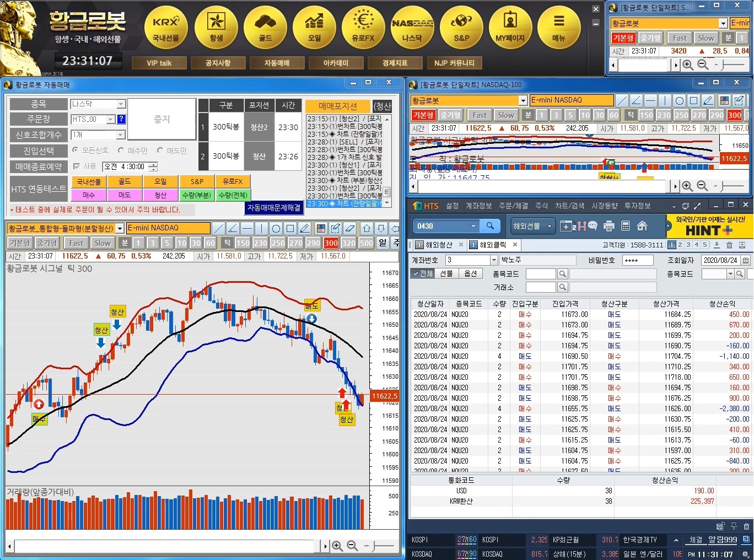Viewport: 754px width, 560px height.
Task: Click the eraser tool in main chart toolbar
Action: click(x=349, y=228)
